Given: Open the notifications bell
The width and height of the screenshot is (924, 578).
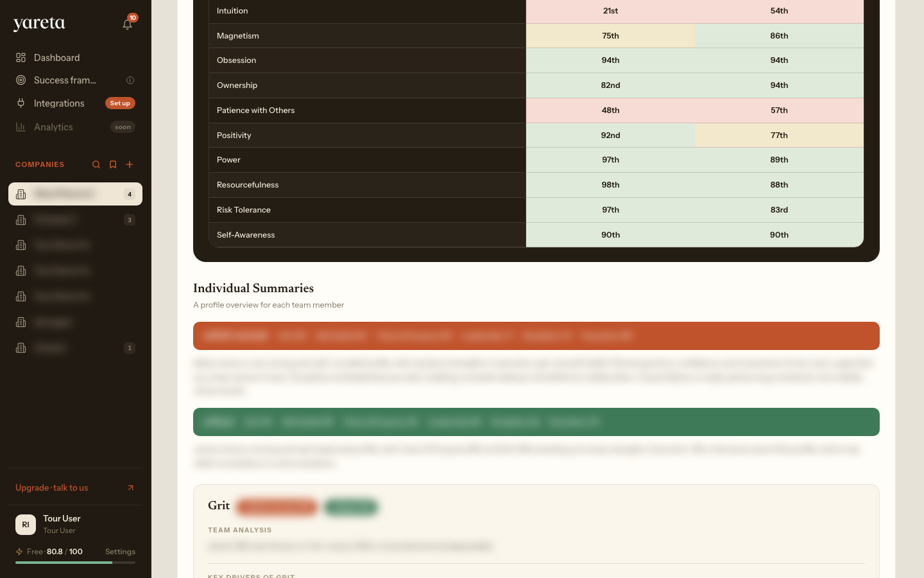Looking at the screenshot, I should click(x=127, y=24).
